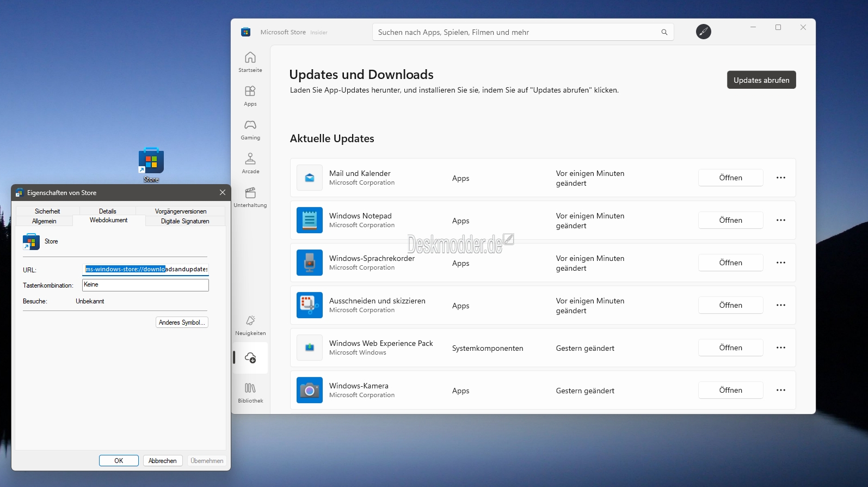
Task: Click Windows-Kamera app name
Action: [x=359, y=386]
